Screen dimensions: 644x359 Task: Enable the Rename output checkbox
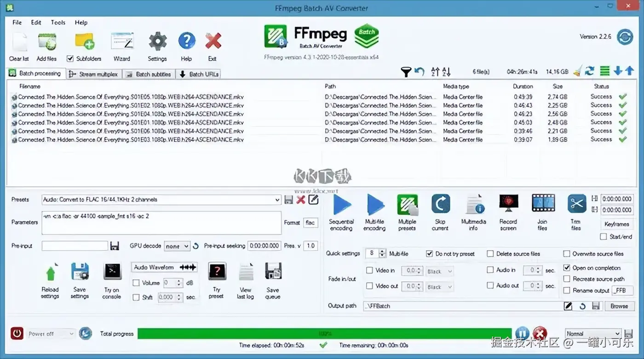567,290
